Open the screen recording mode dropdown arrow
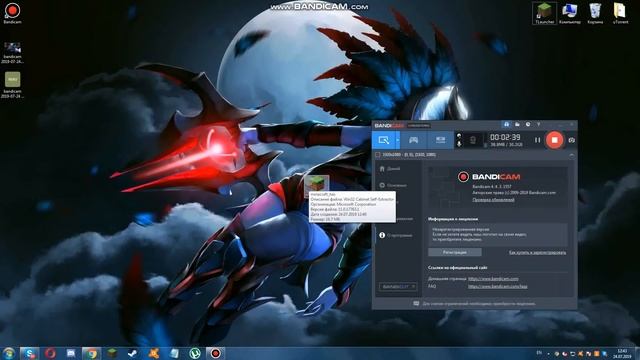Image resolution: width=640 pixels, height=360 pixels. tap(398, 140)
